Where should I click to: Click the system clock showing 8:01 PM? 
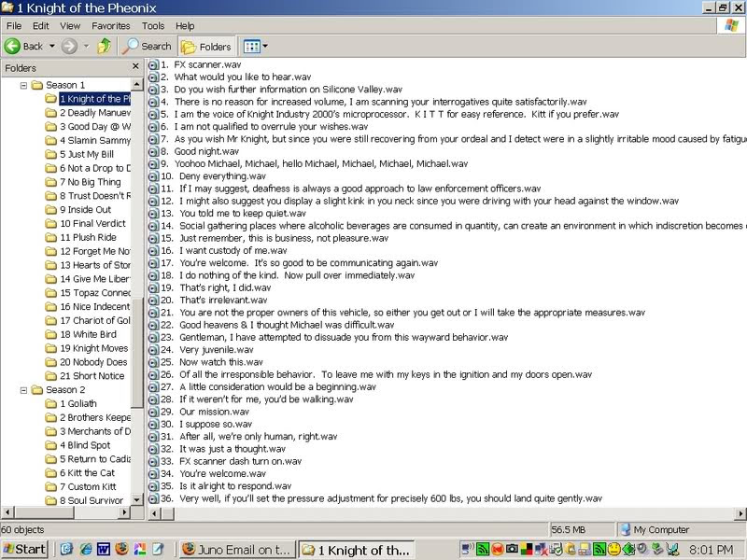pos(712,550)
